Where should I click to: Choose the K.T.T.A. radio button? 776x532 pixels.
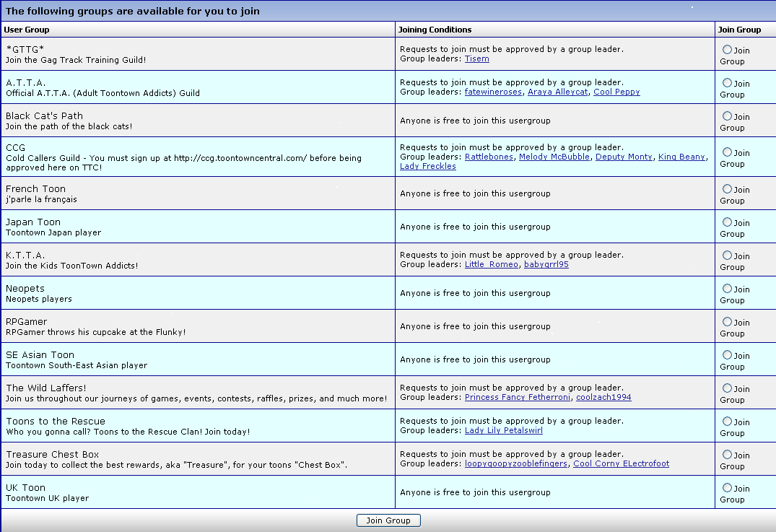(727, 256)
